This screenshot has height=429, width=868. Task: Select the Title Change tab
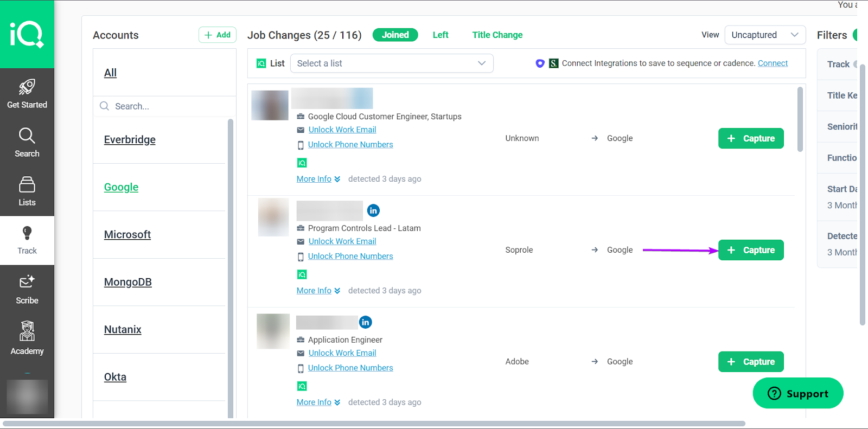497,35
